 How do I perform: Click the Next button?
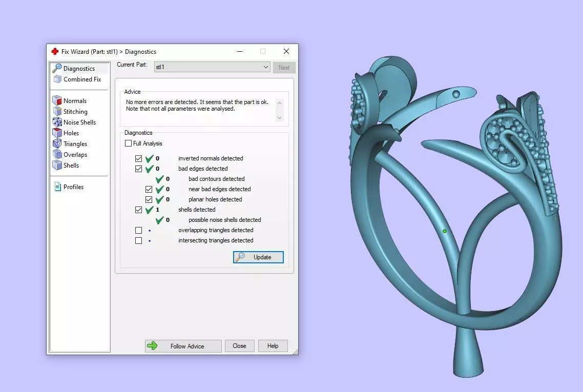[284, 67]
